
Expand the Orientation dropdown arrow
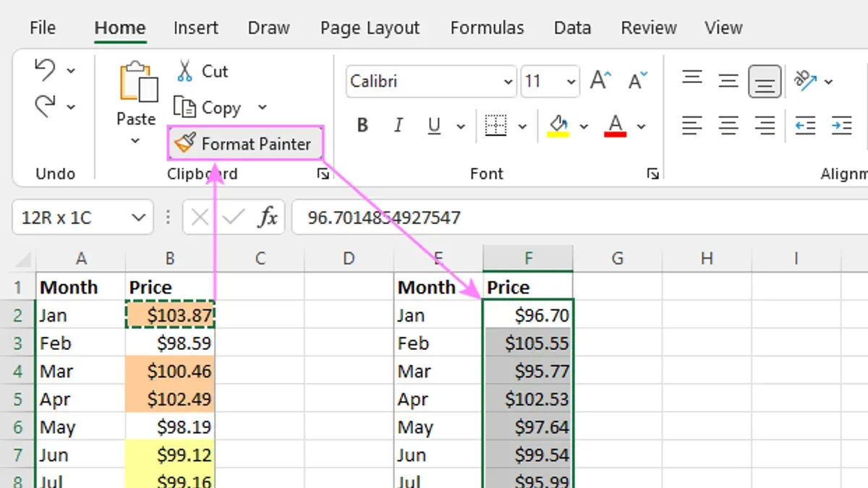[828, 81]
